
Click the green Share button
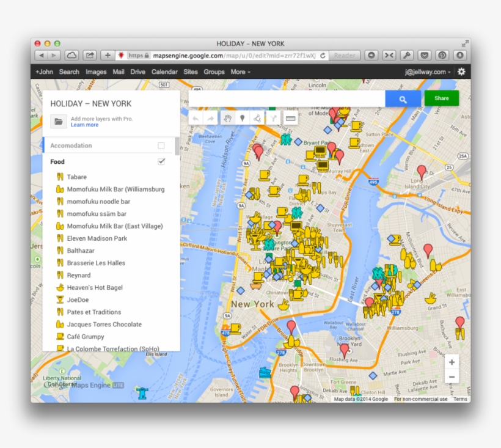(442, 98)
